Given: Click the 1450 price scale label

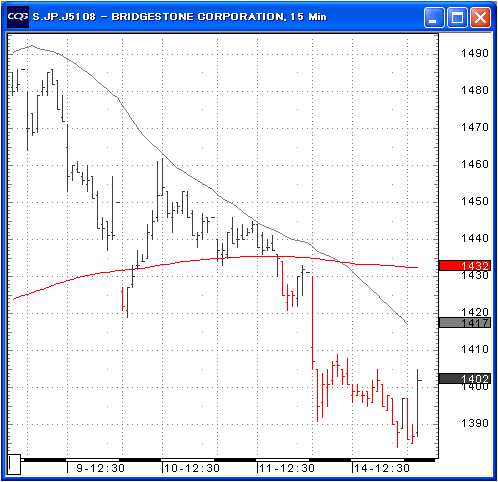Looking at the screenshot, I should tap(475, 201).
